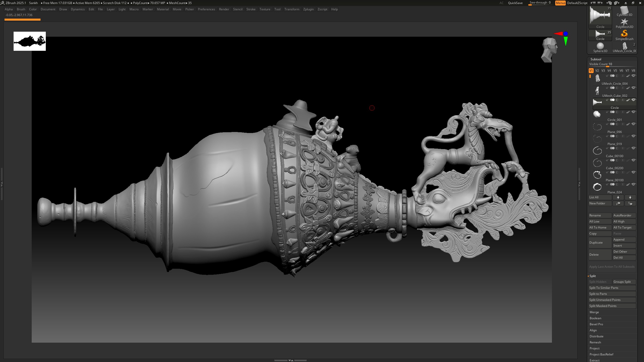Open the Zplugin menu
The width and height of the screenshot is (644, 362).
[308, 9]
